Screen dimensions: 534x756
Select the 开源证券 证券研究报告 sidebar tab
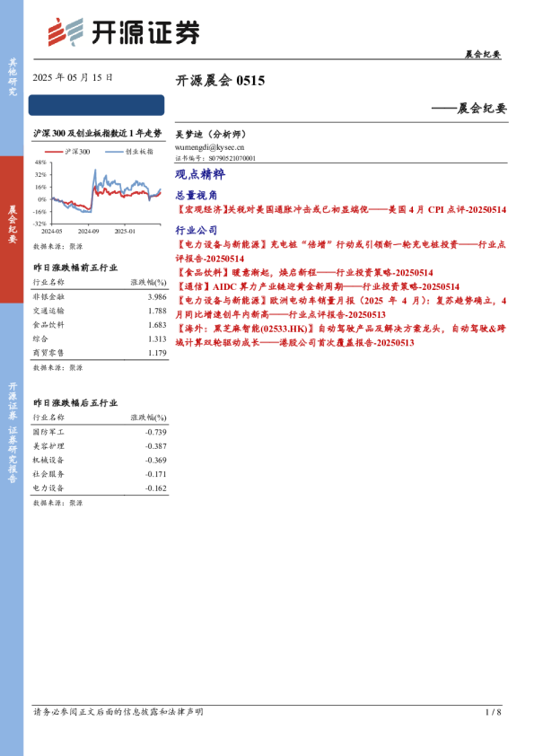coord(12,433)
